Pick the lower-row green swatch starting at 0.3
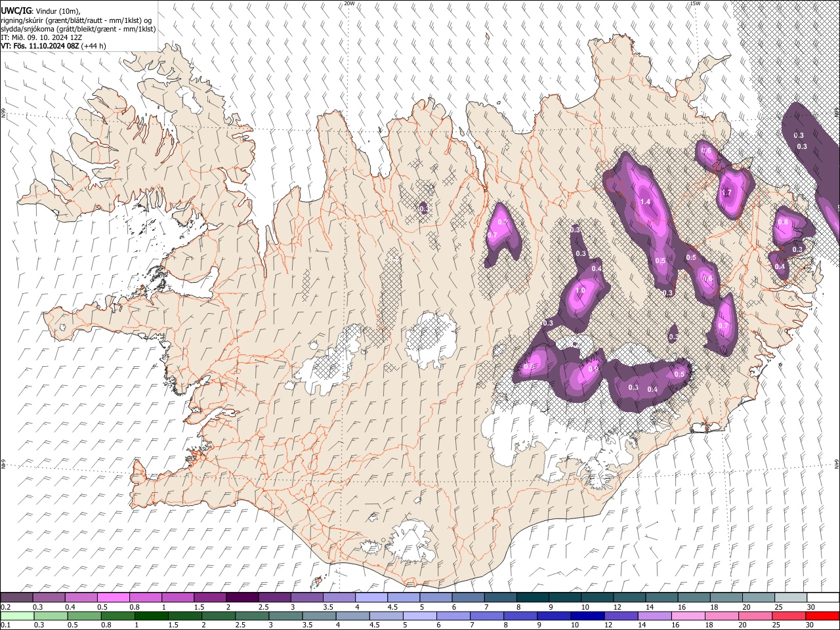 [x=51, y=616]
